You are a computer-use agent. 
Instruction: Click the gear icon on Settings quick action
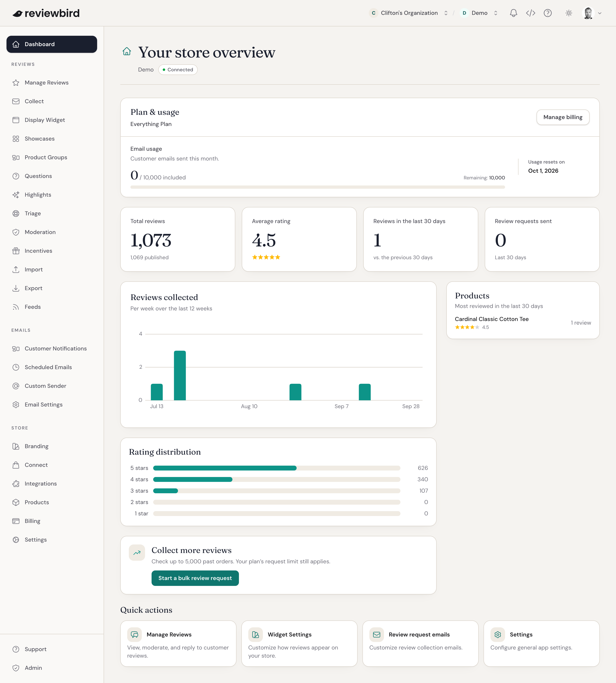[x=498, y=635]
